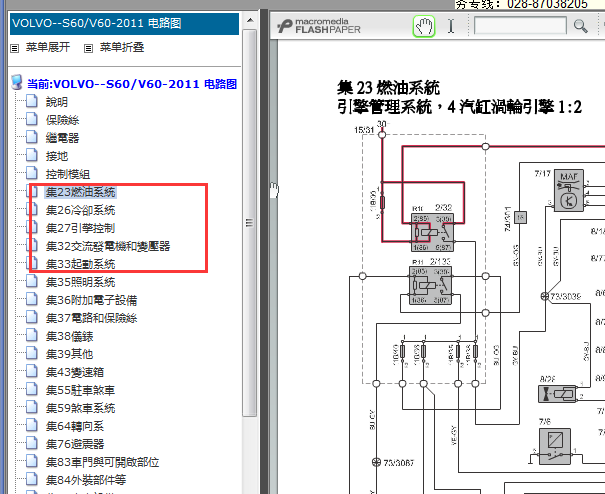
Task: Select 集33起動系統 in the tree
Action: (80, 264)
